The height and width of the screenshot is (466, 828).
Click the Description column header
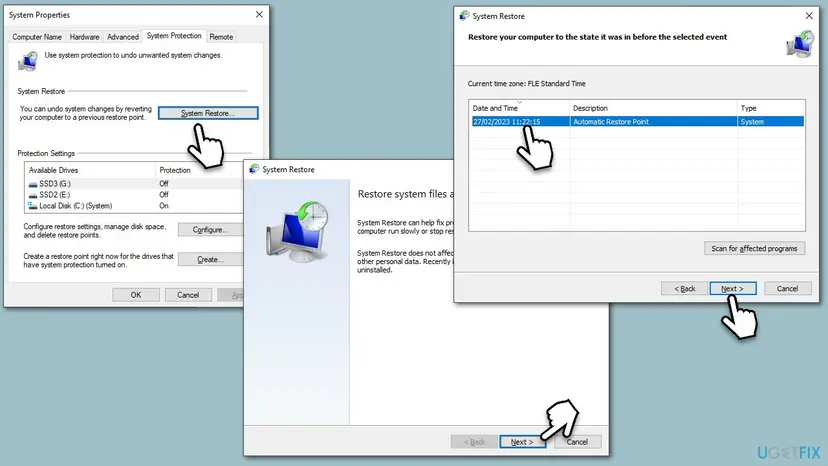[653, 108]
